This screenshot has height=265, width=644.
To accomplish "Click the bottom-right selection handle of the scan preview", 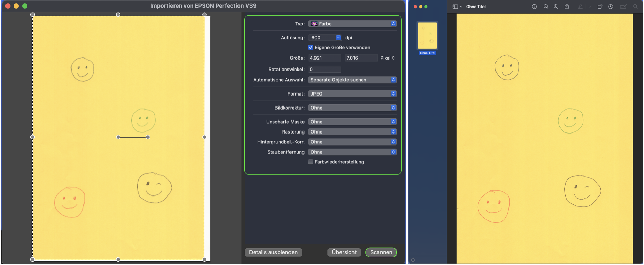I will click(204, 260).
